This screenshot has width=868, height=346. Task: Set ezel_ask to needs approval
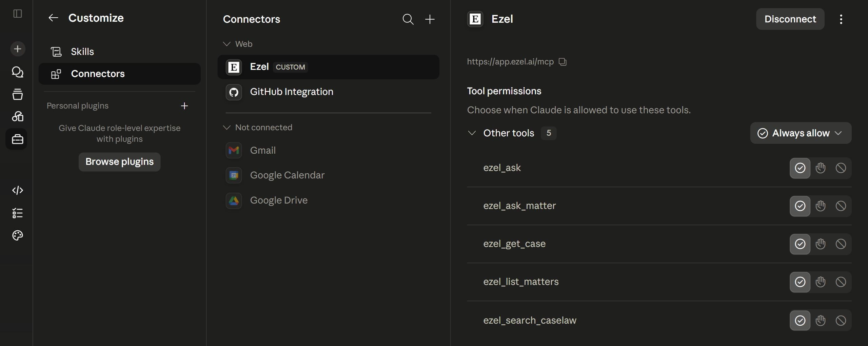click(820, 168)
